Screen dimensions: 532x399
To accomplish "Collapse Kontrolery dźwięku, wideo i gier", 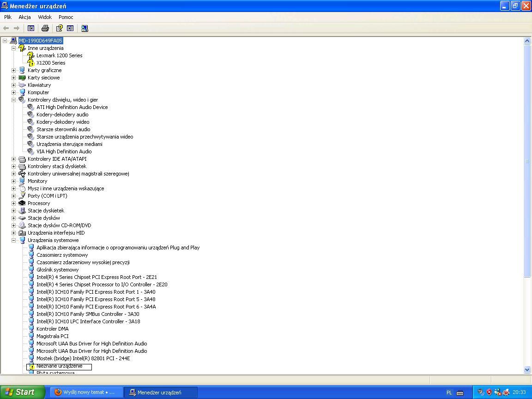I will click(x=13, y=100).
